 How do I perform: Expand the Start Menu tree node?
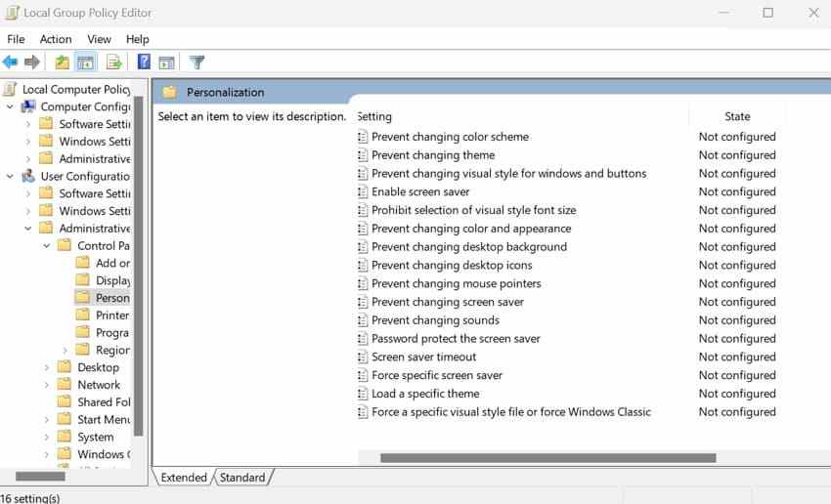(x=47, y=420)
